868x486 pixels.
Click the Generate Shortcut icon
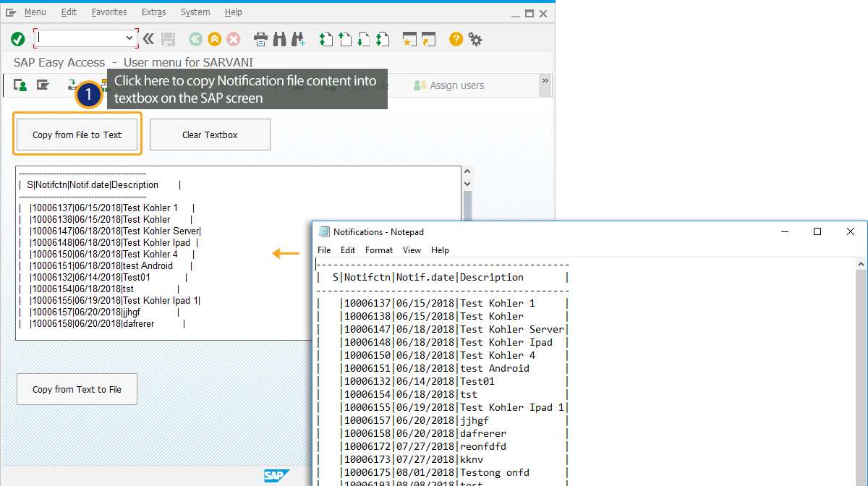pos(429,39)
